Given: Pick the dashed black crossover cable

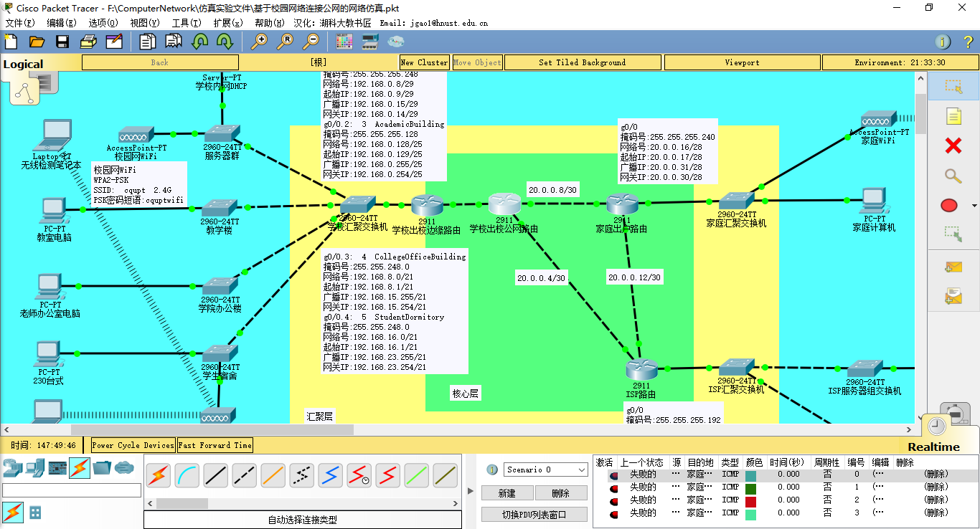Looking at the screenshot, I should [245, 475].
